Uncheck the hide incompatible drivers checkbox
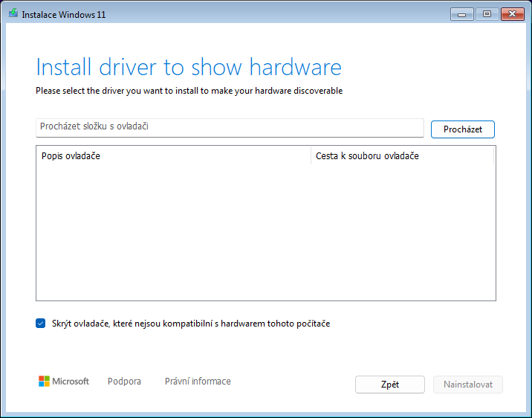Viewport: 532px width, 418px height. coord(40,324)
